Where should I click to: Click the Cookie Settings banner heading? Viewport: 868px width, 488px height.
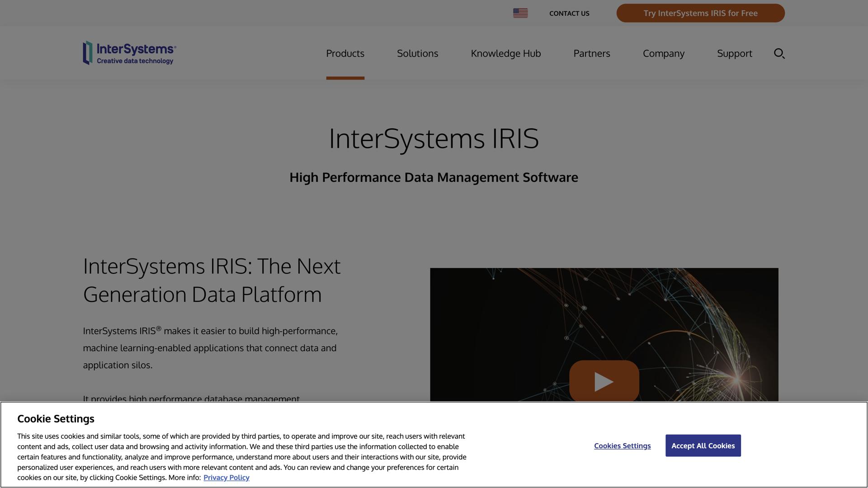(55, 419)
